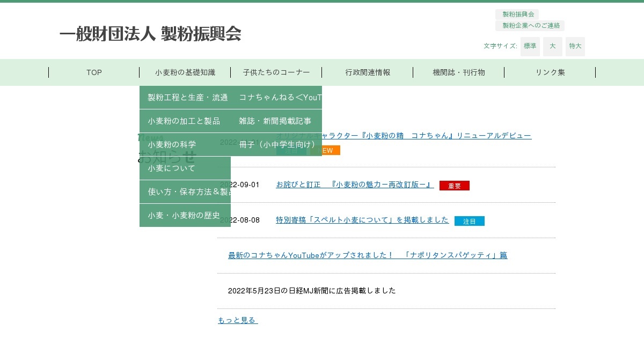This screenshot has height=339, width=644.
Task: Open 機関誌・刊行物 menu
Action: click(x=459, y=72)
